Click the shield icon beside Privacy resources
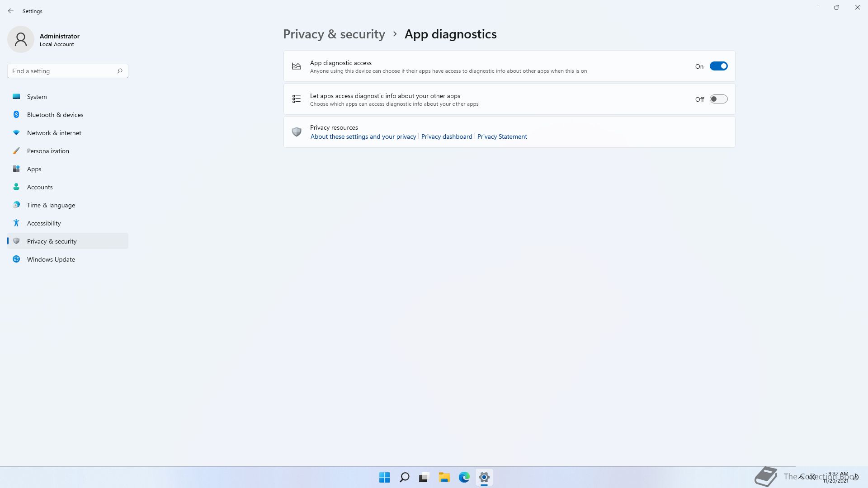 [296, 132]
